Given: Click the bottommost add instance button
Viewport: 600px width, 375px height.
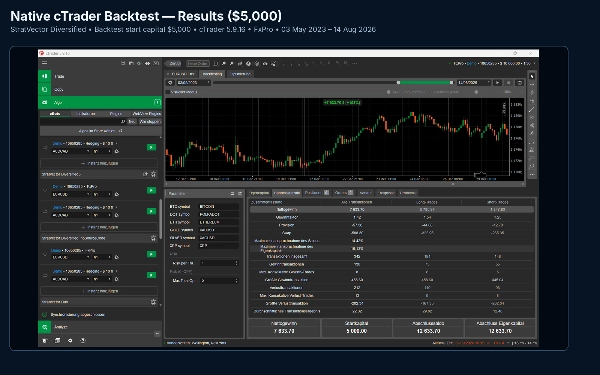Looking at the screenshot, I should pyautogui.click(x=99, y=291).
